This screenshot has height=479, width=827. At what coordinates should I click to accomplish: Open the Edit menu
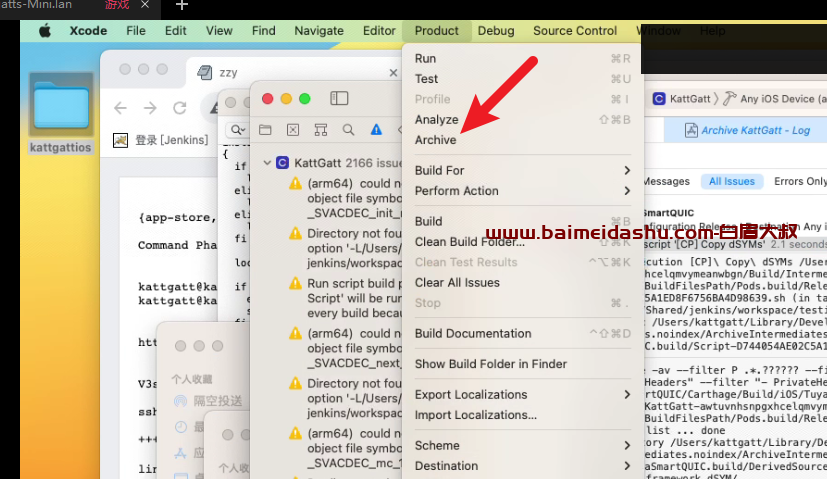175,31
